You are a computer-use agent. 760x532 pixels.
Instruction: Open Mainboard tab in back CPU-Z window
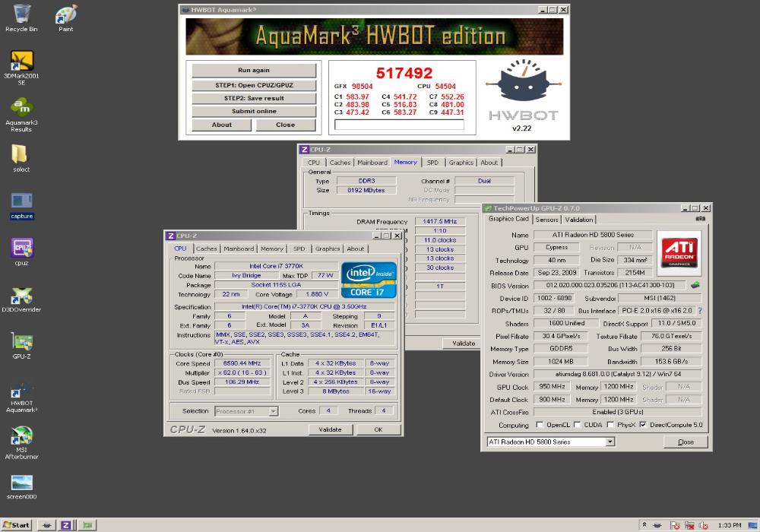(372, 163)
